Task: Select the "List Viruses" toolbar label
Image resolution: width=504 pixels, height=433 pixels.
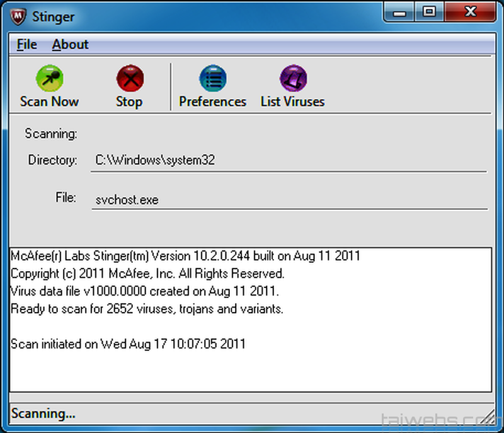Action: (292, 101)
